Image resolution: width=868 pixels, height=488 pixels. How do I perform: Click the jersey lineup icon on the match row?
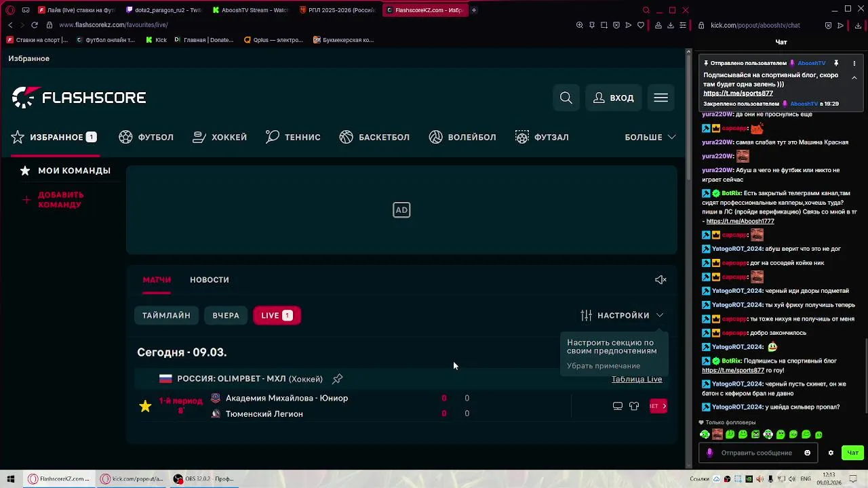click(x=634, y=406)
